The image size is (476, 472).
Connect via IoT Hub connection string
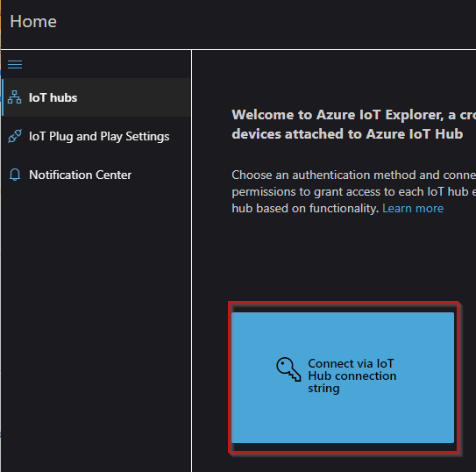point(343,377)
